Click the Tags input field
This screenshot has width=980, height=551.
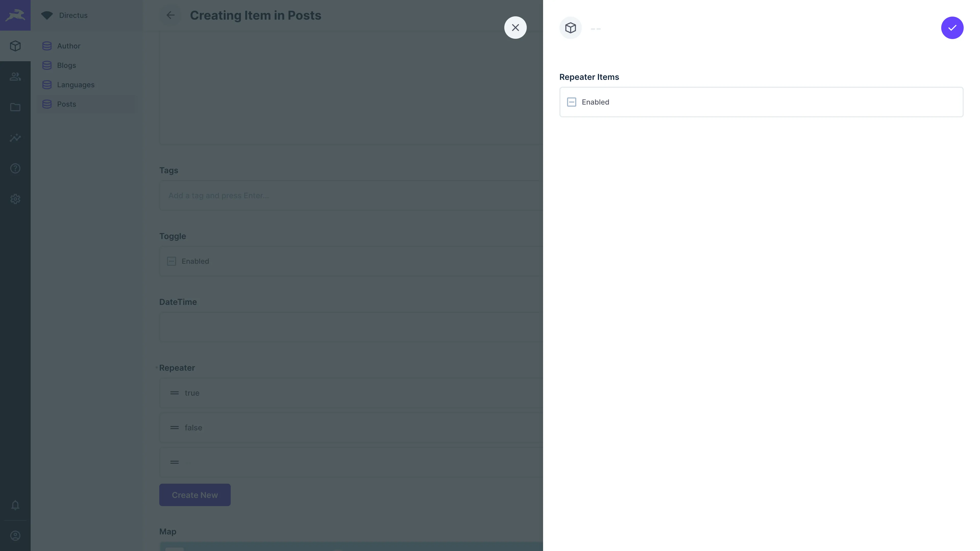coord(342,195)
